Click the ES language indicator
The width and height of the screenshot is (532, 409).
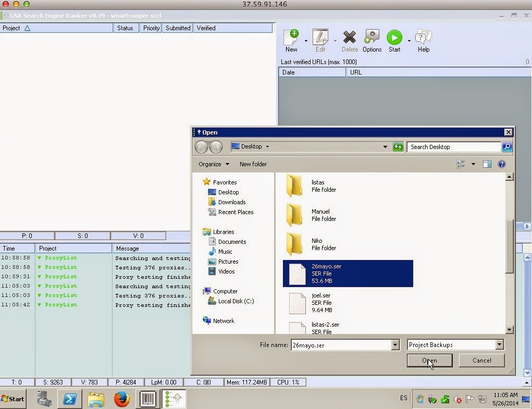click(403, 398)
